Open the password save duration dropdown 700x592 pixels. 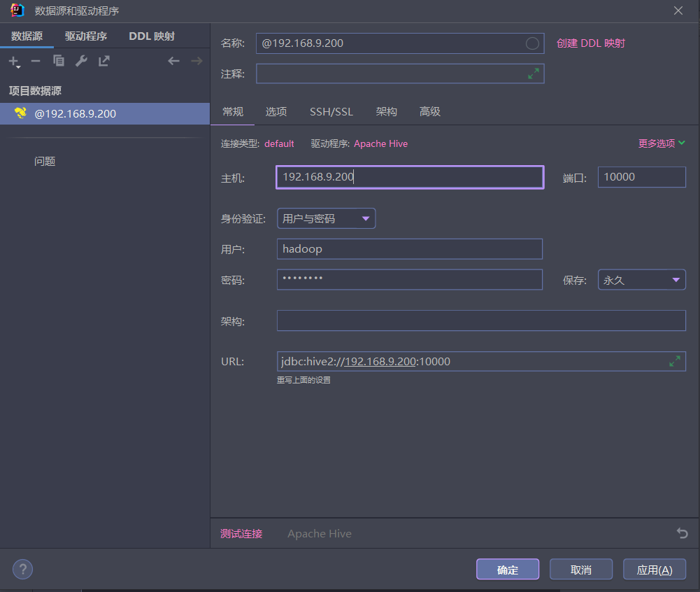point(641,280)
